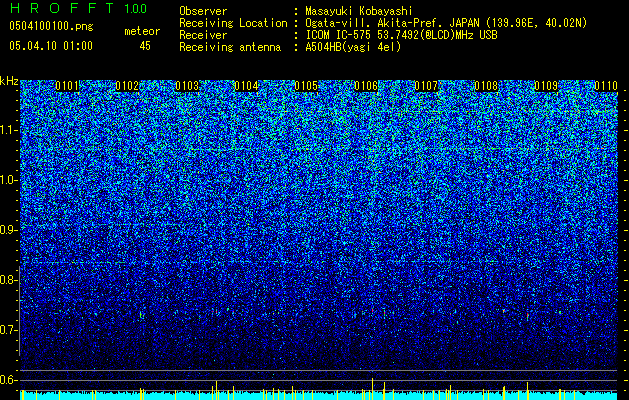Screen dimensions: 629x400
Task: Click the 0.9 frequency axis label
Action: point(9,230)
